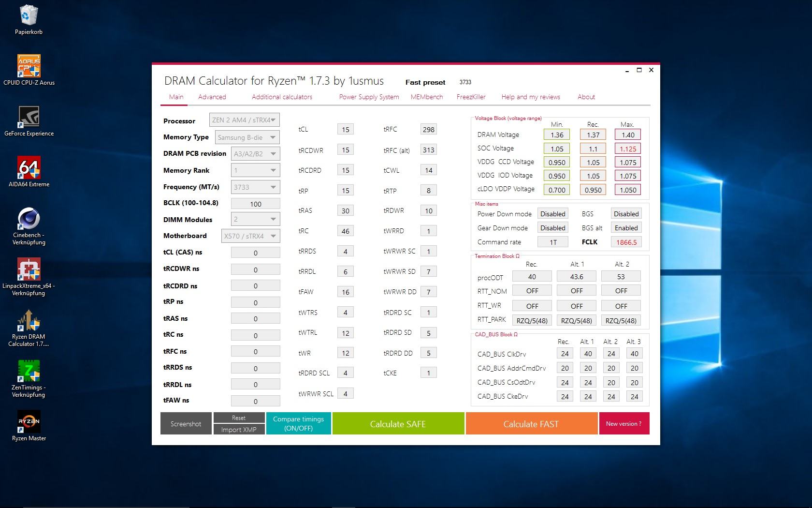Click the Import XMP button
The image size is (812, 508).
click(239, 429)
